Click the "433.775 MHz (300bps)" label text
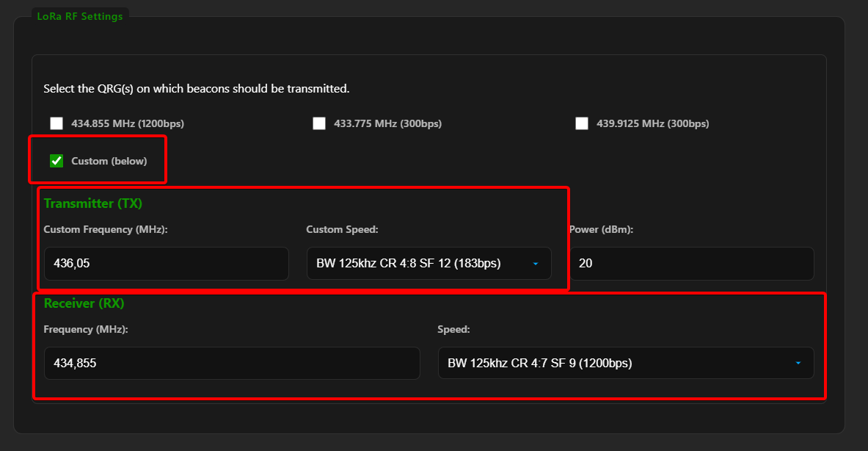The image size is (868, 451). coord(387,123)
